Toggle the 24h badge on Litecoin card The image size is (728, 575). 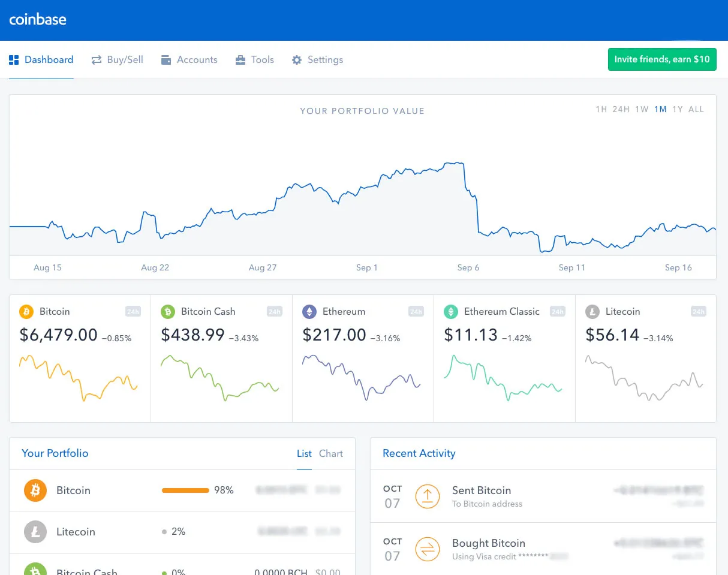click(x=699, y=312)
